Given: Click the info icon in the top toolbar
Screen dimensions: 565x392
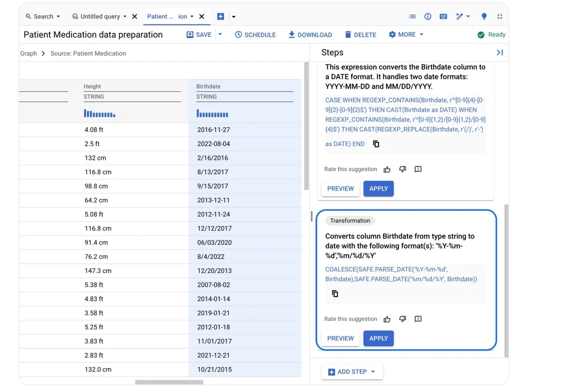Looking at the screenshot, I should [428, 16].
